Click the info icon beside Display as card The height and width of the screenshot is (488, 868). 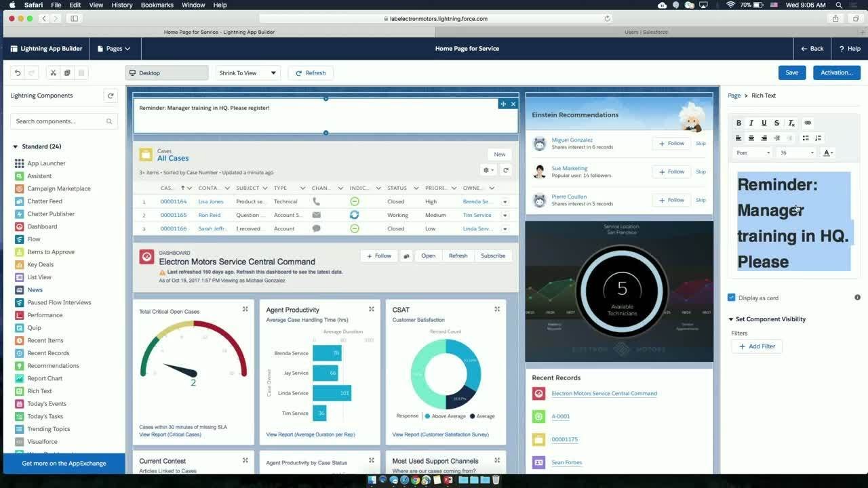[x=857, y=298]
